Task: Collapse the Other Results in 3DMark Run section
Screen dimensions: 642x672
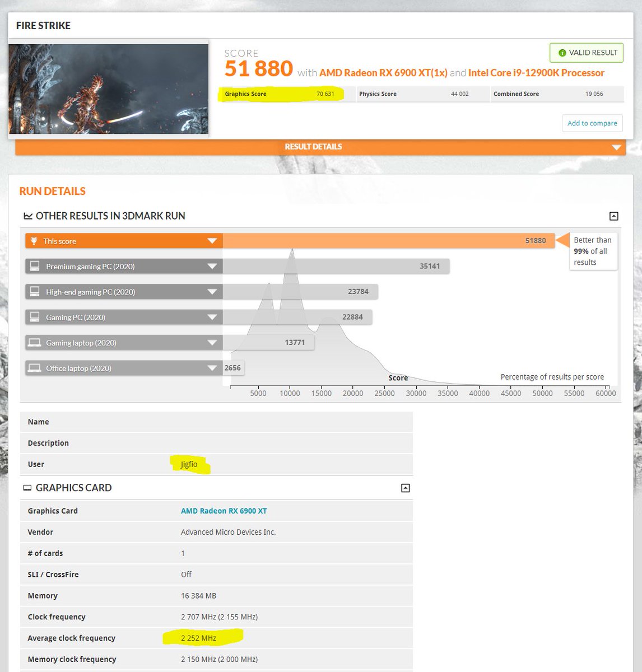Action: pyautogui.click(x=613, y=216)
